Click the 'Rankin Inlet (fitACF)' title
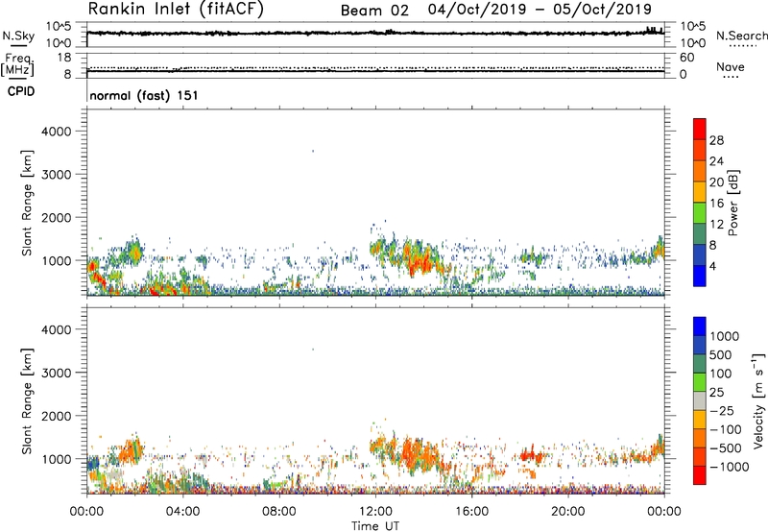The image size is (768, 532). tap(176, 10)
